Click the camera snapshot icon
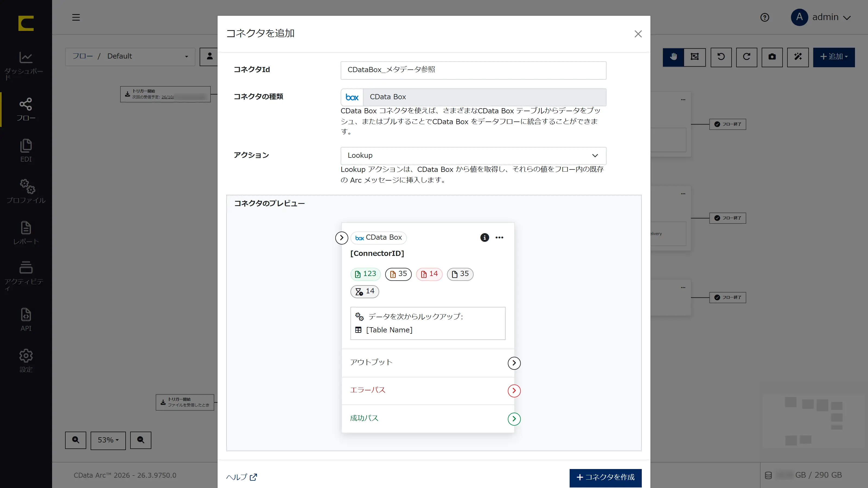Viewport: 868px width, 488px height. coord(772,57)
